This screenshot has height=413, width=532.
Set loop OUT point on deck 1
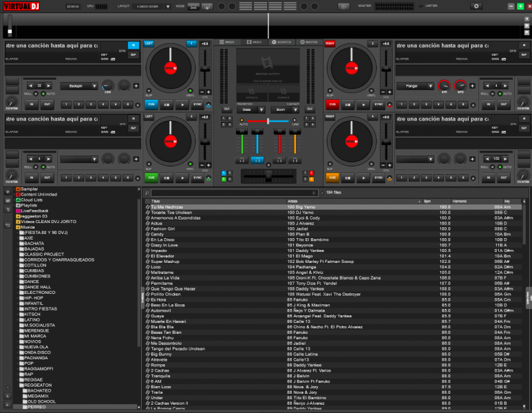pyautogui.click(x=47, y=105)
